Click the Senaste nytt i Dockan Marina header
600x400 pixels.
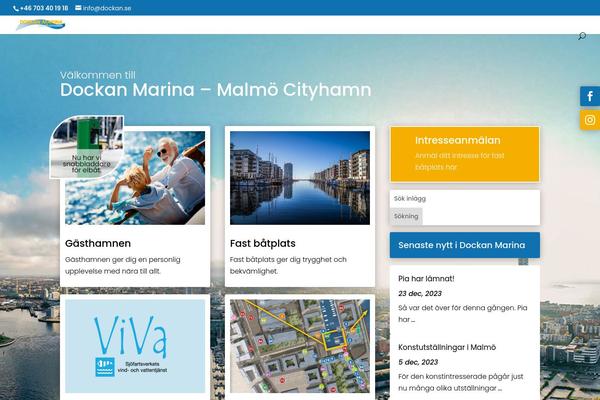pyautogui.click(x=465, y=245)
